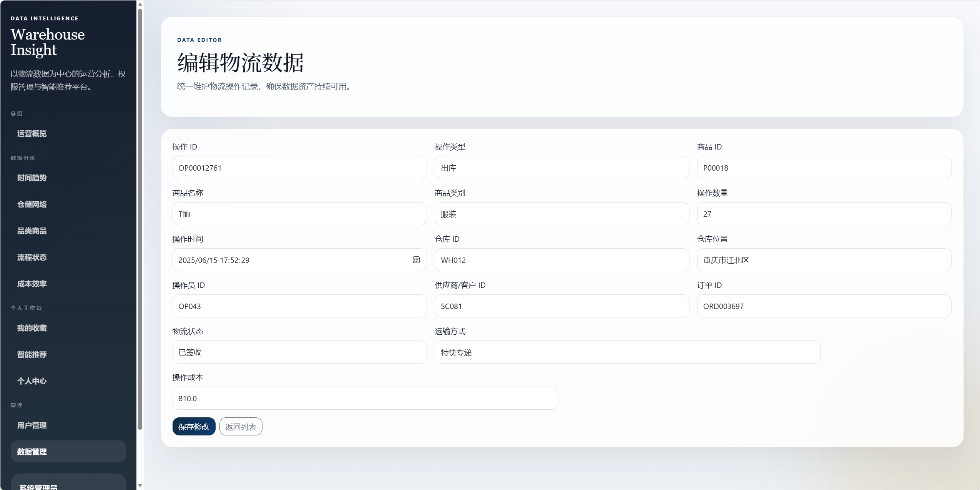The width and height of the screenshot is (980, 490).
Task: Go to 时间趋势 analysis page
Action: 32,178
